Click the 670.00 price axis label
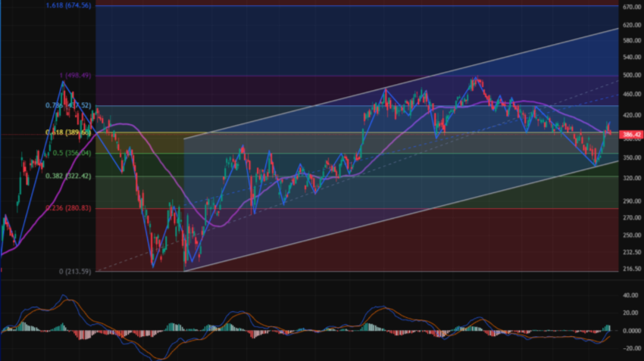 point(630,7)
